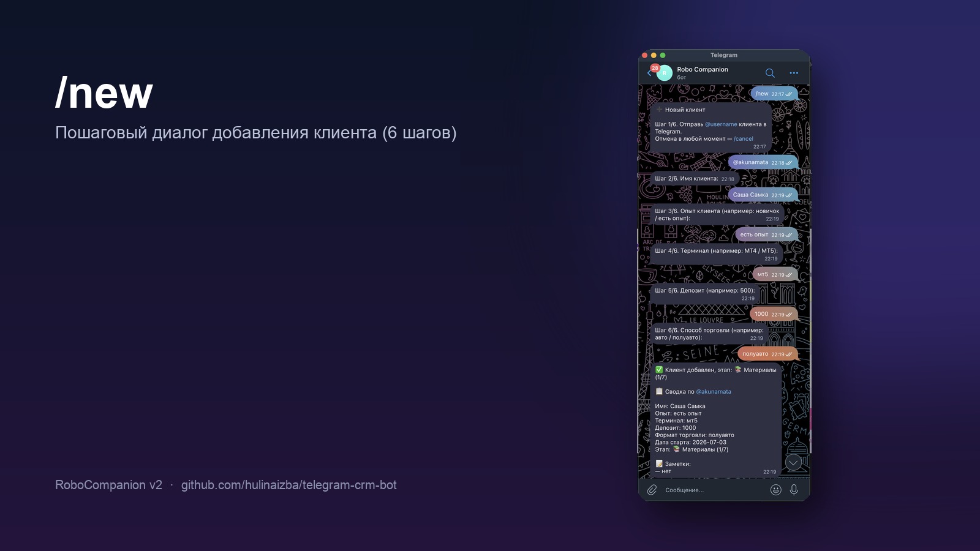Image resolution: width=980 pixels, height=551 pixels.
Task: Click the 'Шаг 5/6. Депозит' message
Action: (705, 294)
